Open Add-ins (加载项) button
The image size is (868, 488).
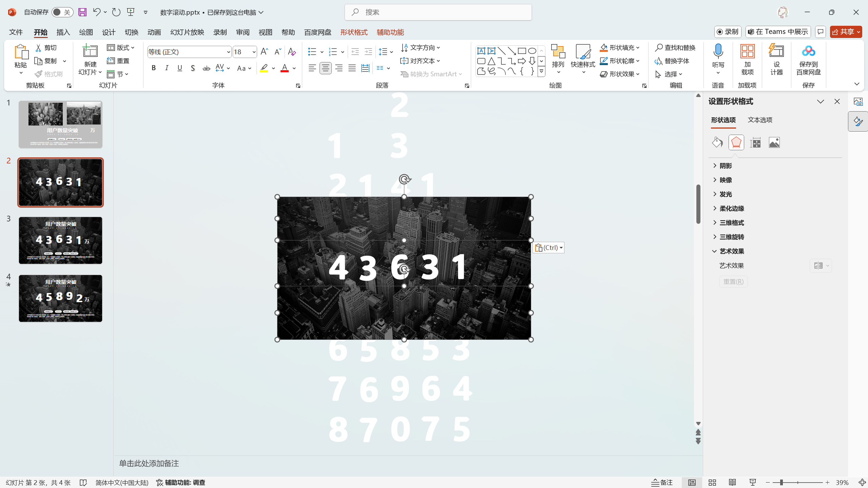(x=747, y=59)
